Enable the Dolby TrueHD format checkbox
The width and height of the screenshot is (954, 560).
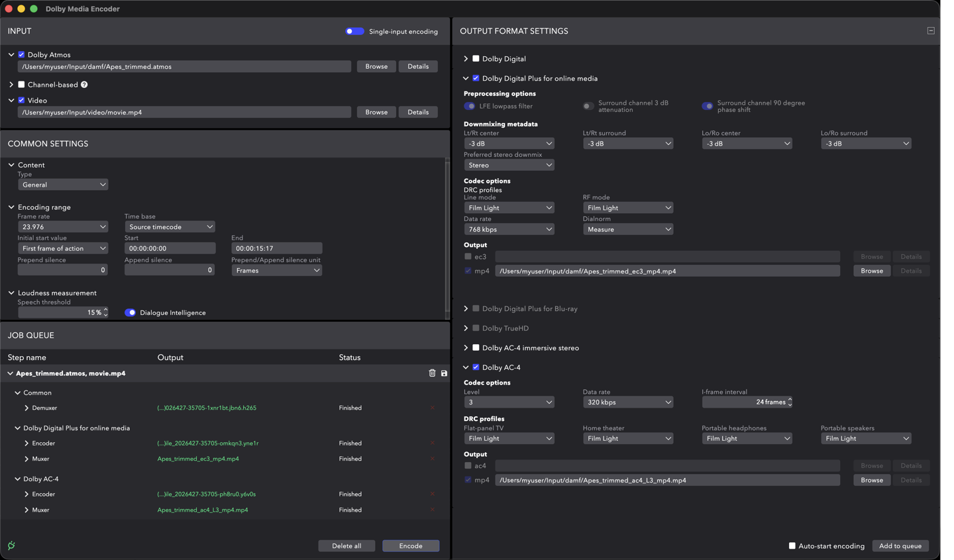coord(476,328)
